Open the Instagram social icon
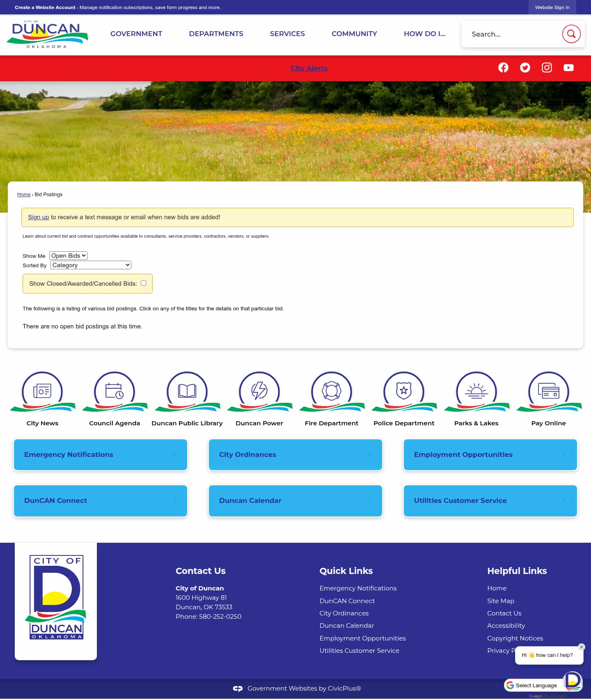The image size is (591, 700). point(547,68)
